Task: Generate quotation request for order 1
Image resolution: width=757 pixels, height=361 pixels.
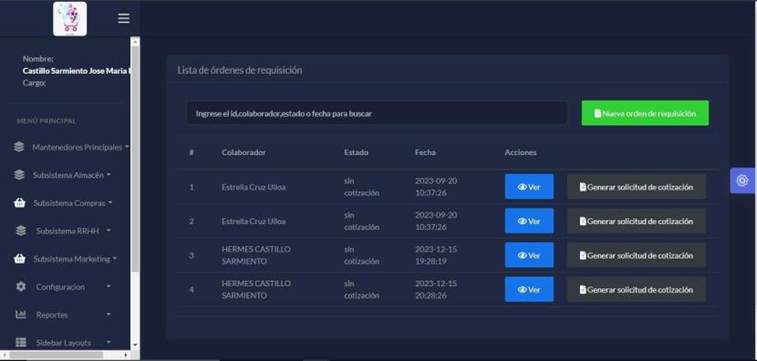Action: tap(636, 187)
